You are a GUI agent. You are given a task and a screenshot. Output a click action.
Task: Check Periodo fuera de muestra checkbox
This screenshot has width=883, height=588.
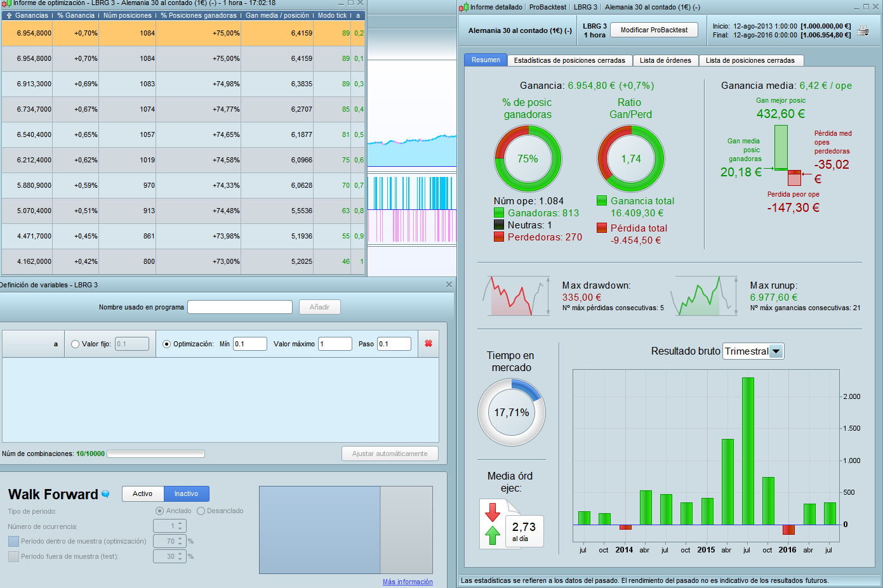point(13,556)
